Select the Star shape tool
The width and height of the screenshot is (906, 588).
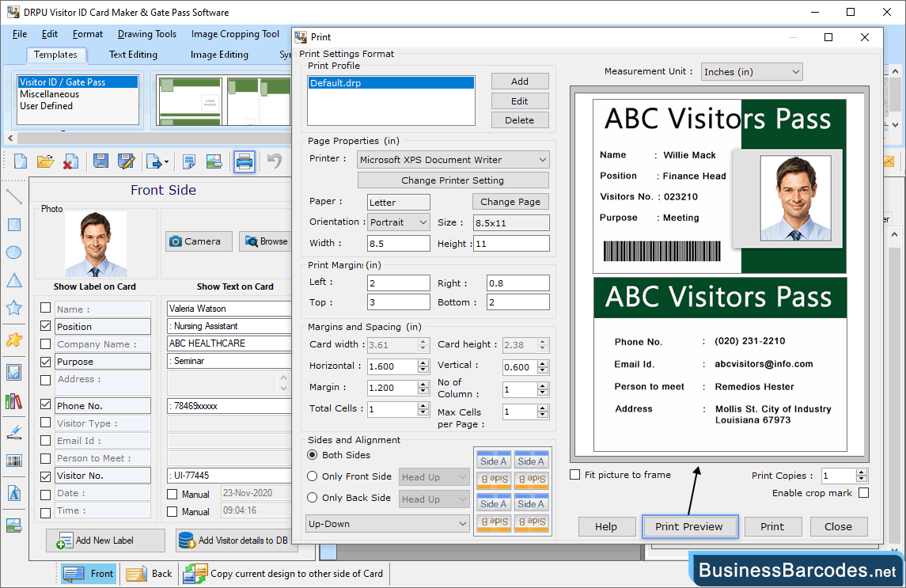pos(14,308)
